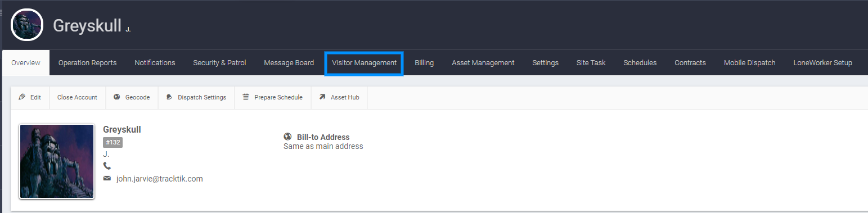
Task: Go to the Site Task tab
Action: (x=591, y=63)
